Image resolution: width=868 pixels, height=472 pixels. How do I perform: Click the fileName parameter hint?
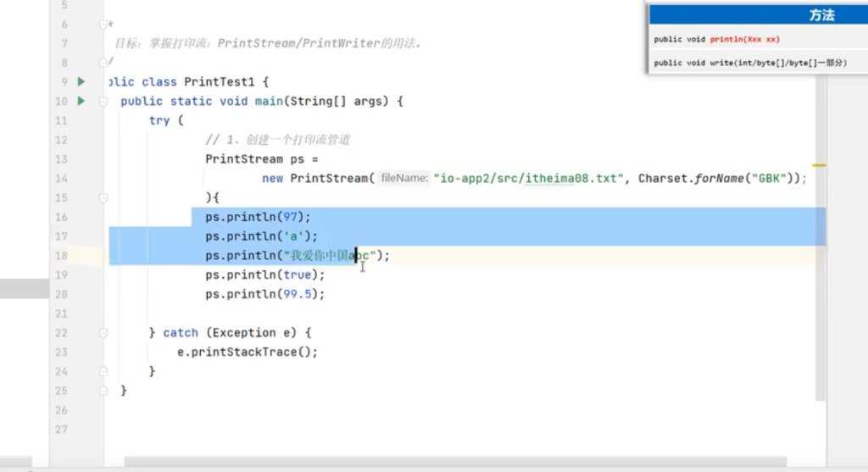tap(403, 179)
